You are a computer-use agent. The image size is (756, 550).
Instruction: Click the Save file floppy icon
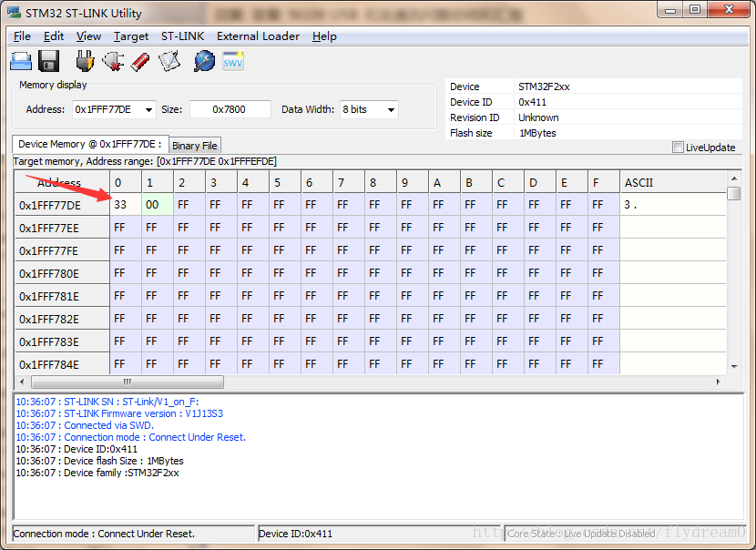pos(48,61)
